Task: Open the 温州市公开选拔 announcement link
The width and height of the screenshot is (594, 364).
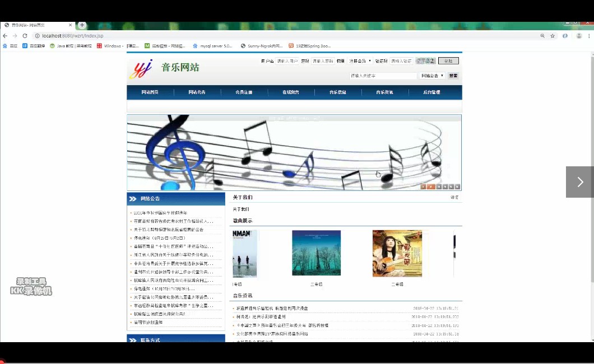Action: pos(174,272)
